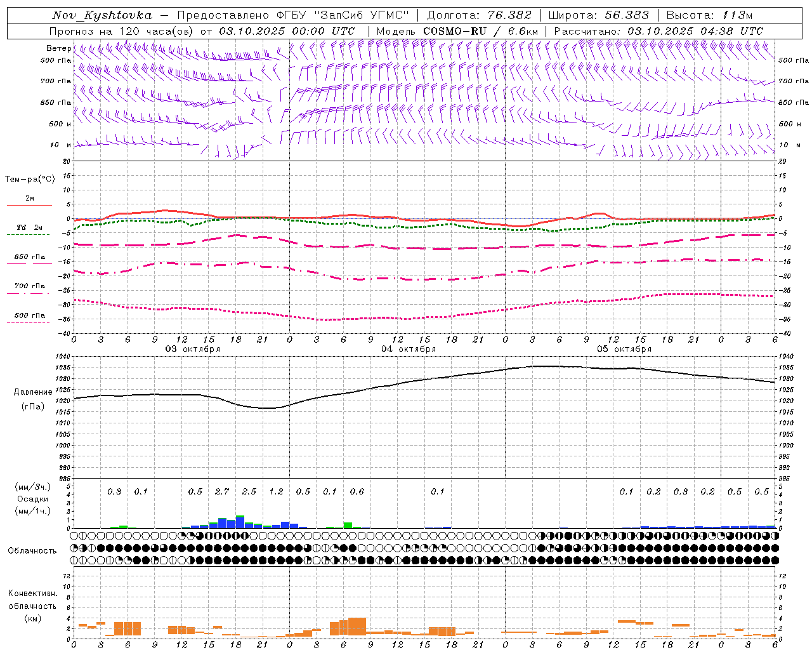The height and width of the screenshot is (650, 812).
Task: Click the '04 октября' date label
Action: (409, 349)
